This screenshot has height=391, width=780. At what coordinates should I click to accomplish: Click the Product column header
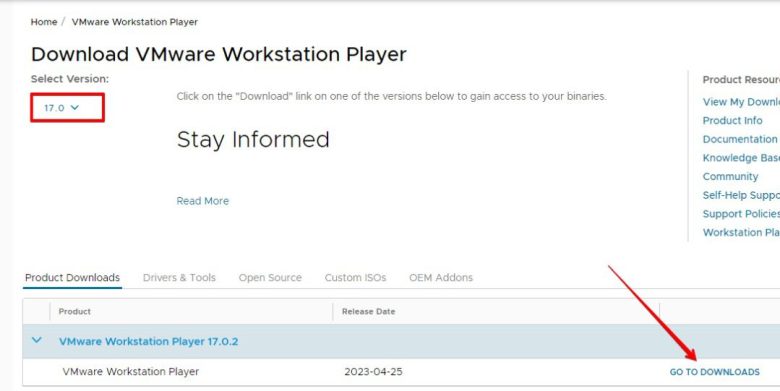75,311
